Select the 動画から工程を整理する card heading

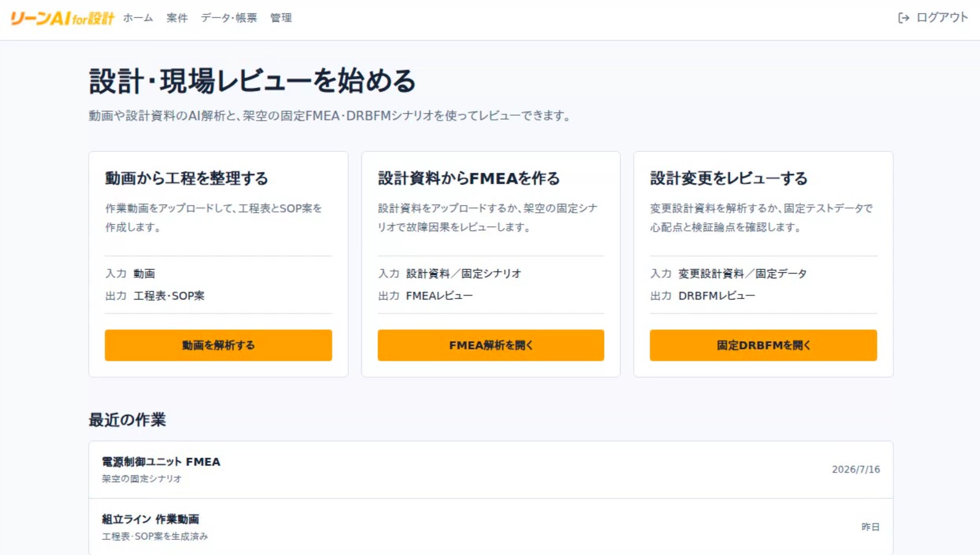[186, 178]
